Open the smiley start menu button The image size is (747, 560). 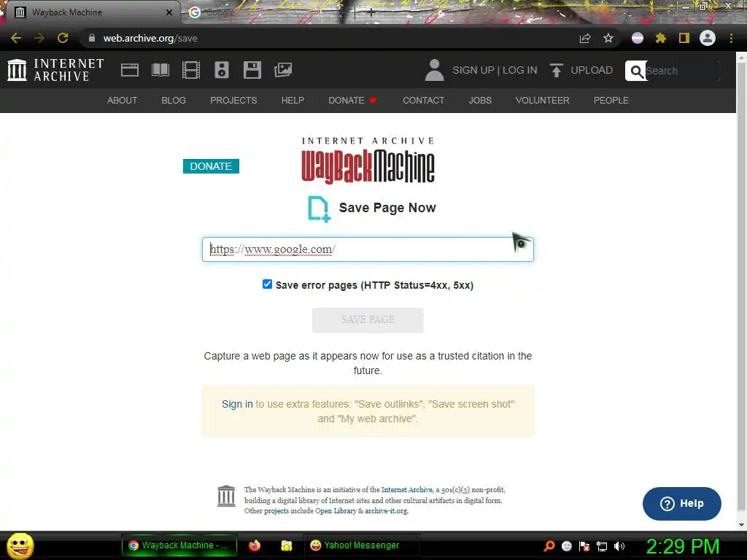pyautogui.click(x=20, y=546)
